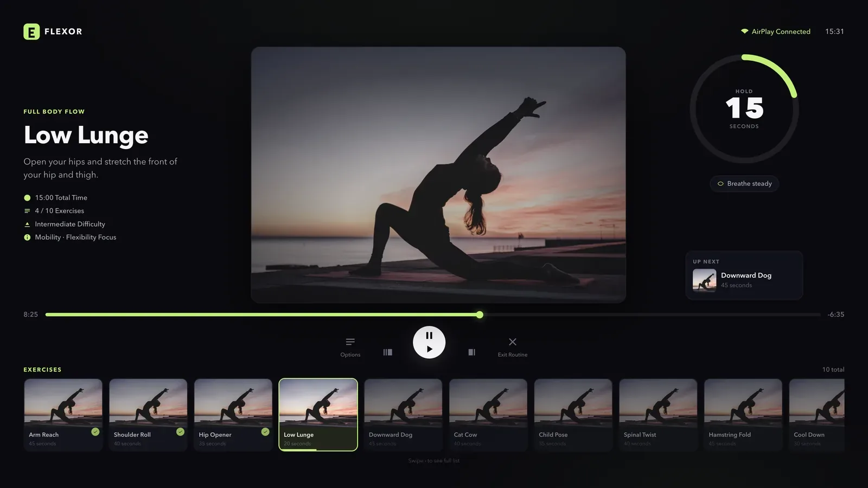Screen dimensions: 868x488
Task: Click the 'Downward Dog' text in the Up Next card
Action: pyautogui.click(x=746, y=275)
